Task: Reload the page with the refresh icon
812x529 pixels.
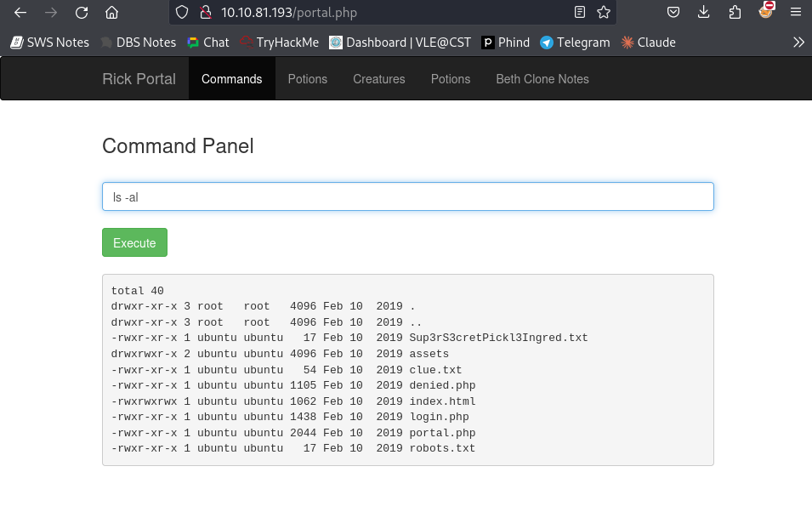Action: click(82, 13)
